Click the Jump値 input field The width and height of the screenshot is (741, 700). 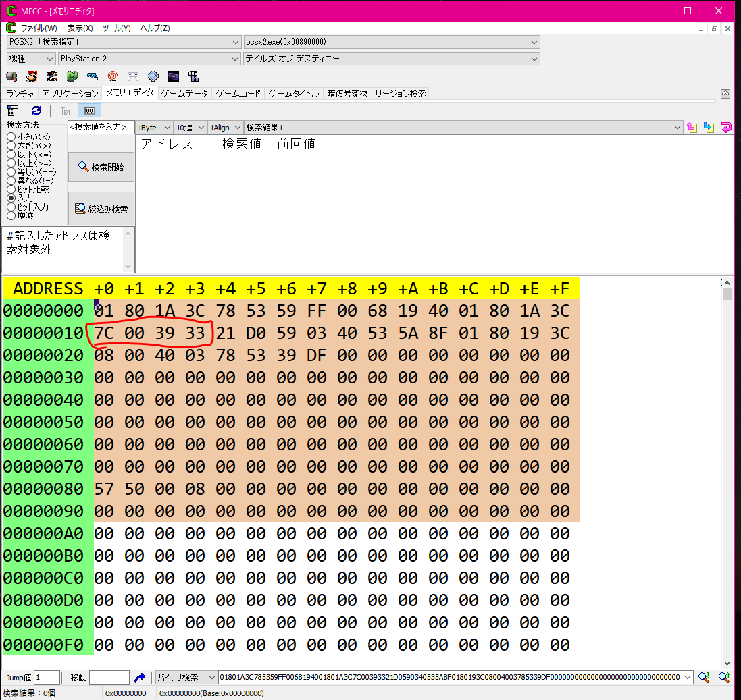pos(47,678)
